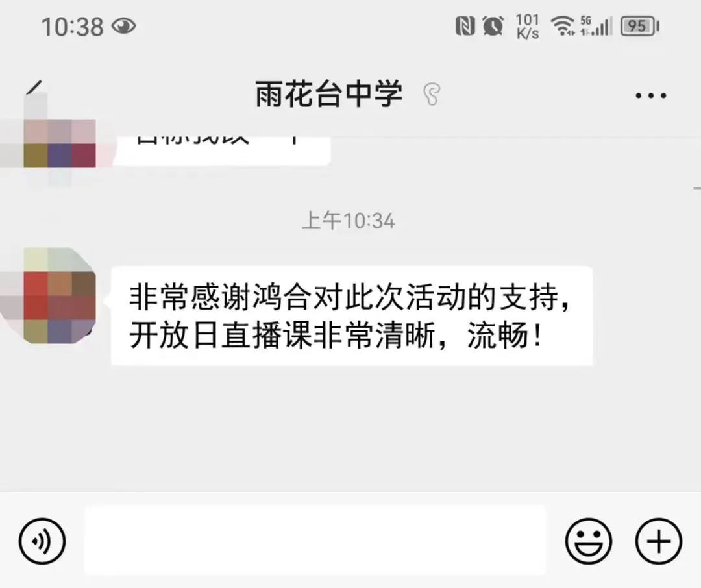
Task: Tap the battery 95 indicator
Action: click(x=640, y=26)
